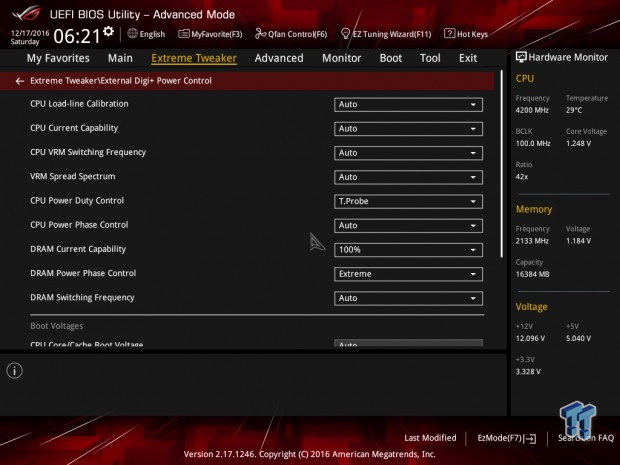Launch EZ Tuning Wizard(F11)

386,34
